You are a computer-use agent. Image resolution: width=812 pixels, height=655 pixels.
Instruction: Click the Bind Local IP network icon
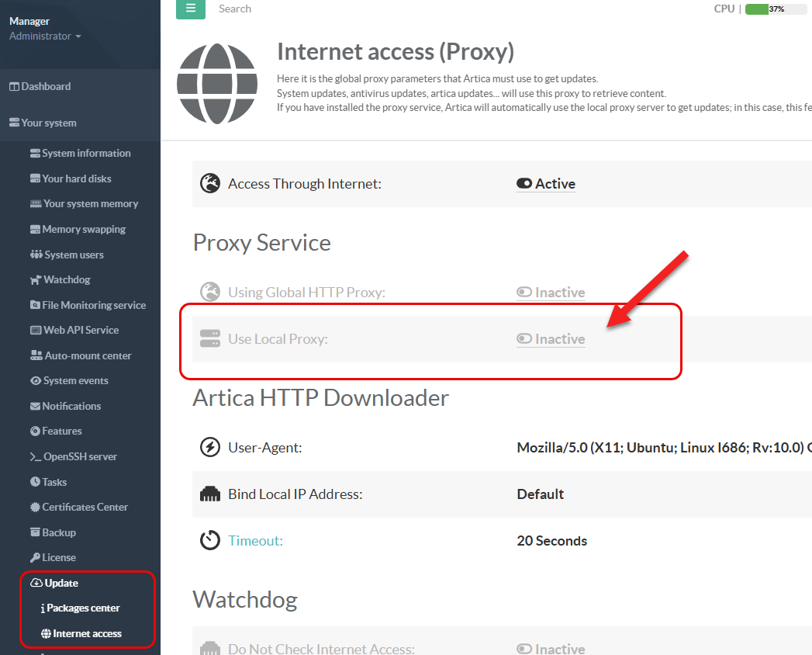[210, 494]
